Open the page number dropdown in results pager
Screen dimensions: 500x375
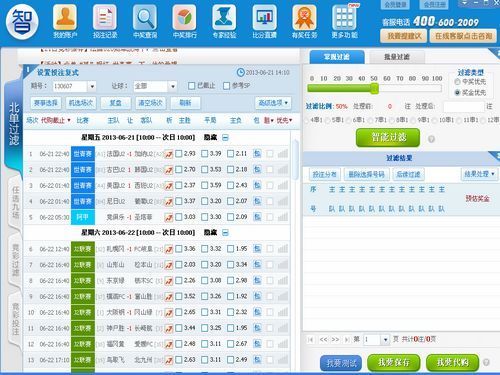(x=385, y=340)
